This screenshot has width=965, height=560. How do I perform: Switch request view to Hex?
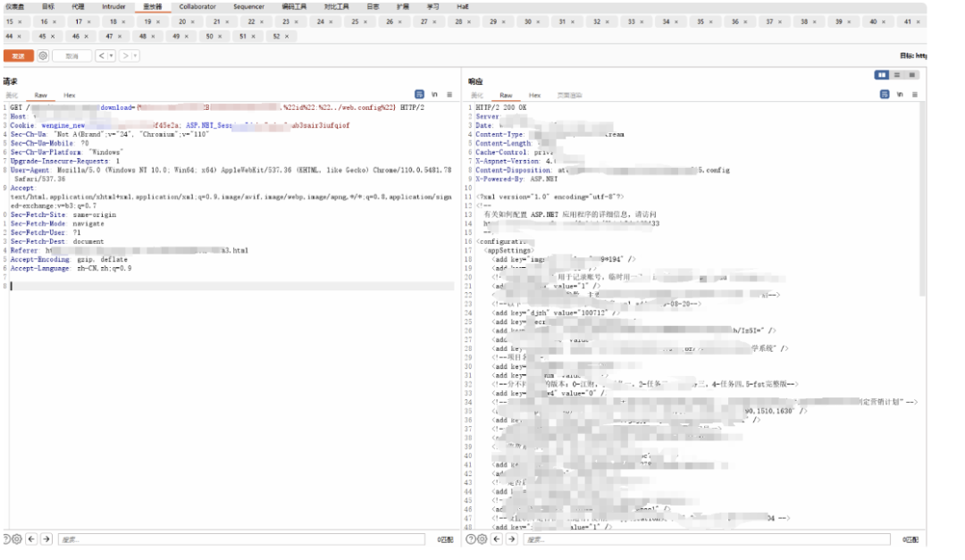click(x=70, y=96)
